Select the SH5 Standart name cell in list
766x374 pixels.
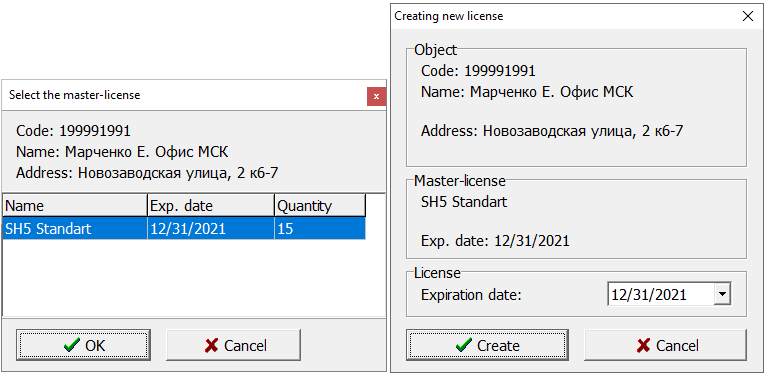click(x=75, y=229)
